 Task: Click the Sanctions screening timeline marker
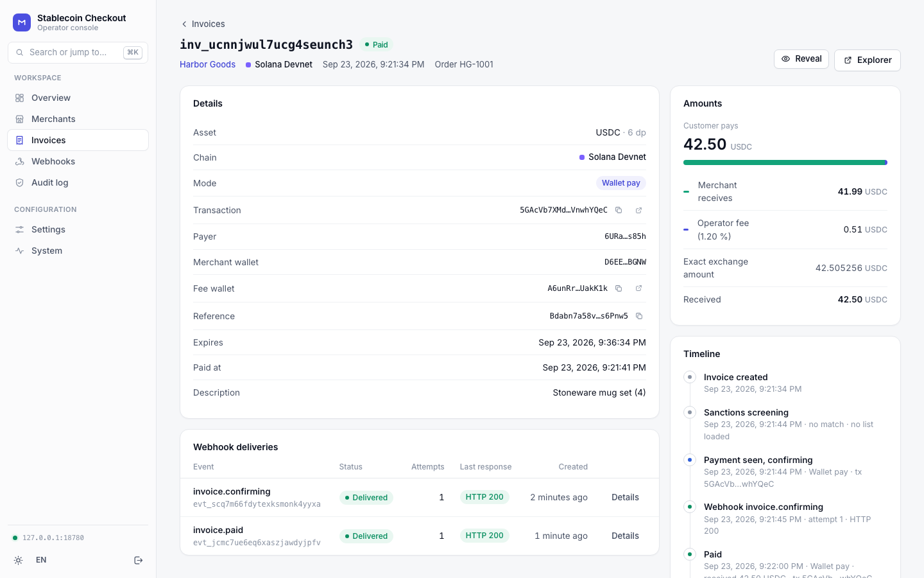coord(690,412)
